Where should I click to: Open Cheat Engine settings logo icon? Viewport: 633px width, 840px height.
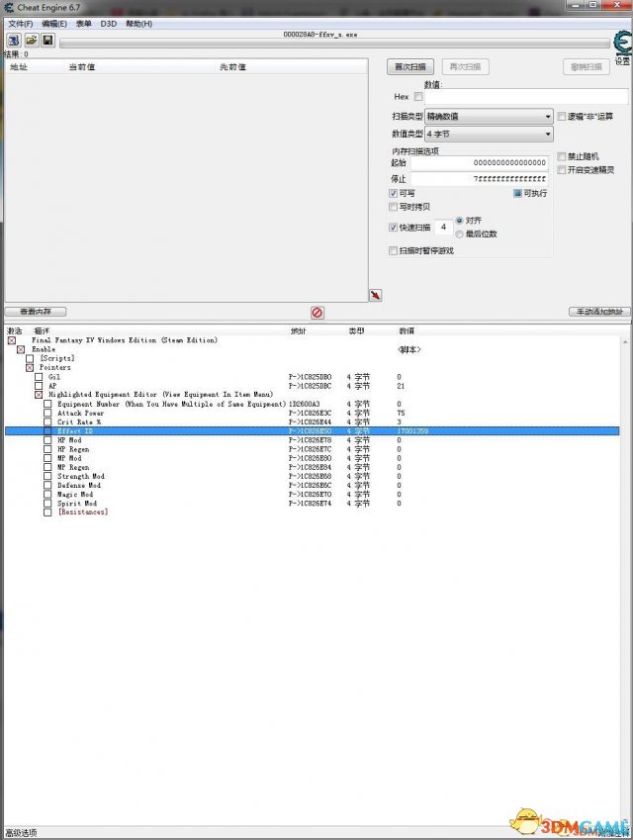pos(622,43)
